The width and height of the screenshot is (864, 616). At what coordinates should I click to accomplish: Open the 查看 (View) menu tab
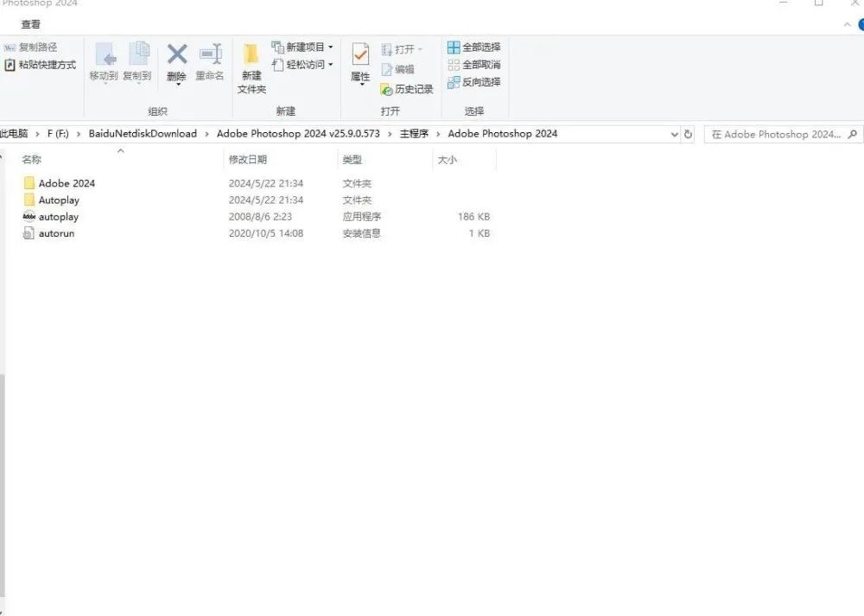[29, 25]
